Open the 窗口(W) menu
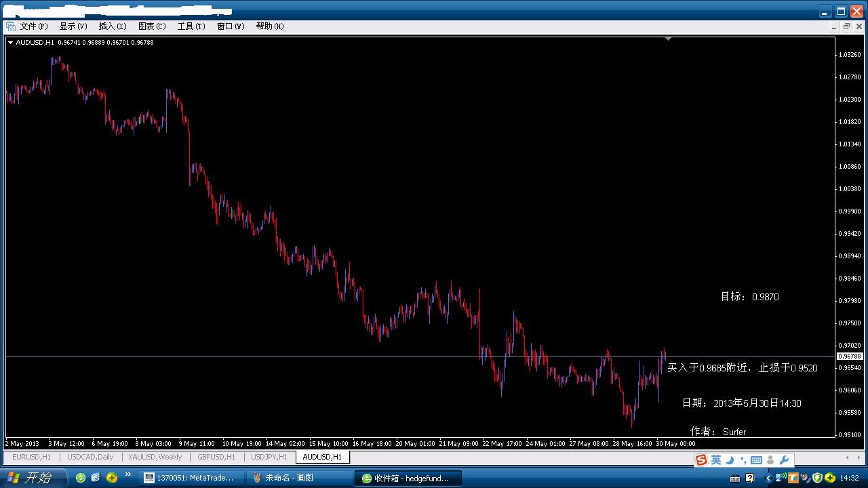Screen dimensions: 868x488 [x=231, y=26]
